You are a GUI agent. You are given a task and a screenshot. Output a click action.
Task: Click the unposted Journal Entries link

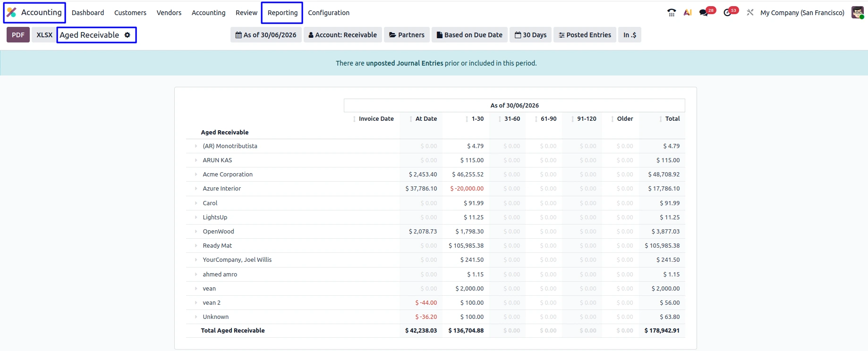(x=405, y=63)
